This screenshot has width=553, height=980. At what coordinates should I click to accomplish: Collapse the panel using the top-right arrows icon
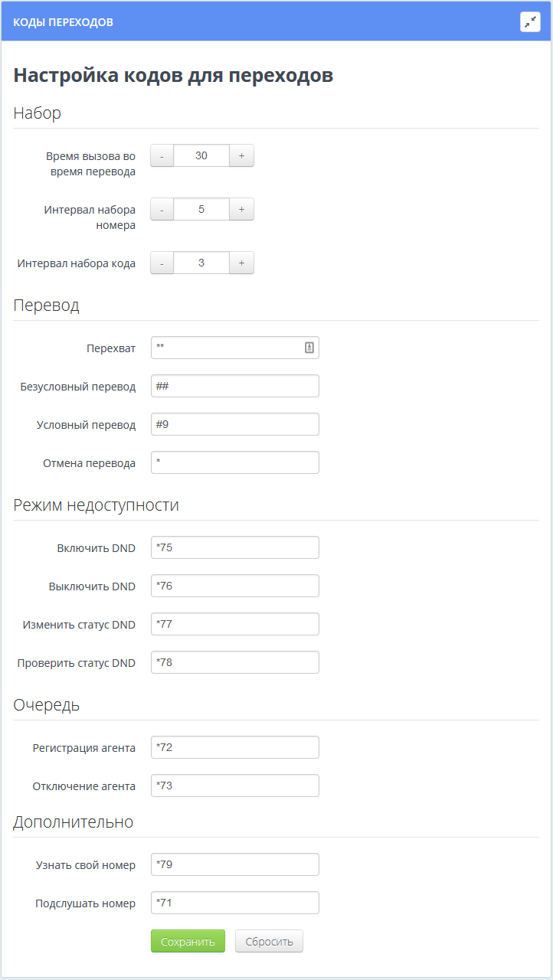[530, 22]
